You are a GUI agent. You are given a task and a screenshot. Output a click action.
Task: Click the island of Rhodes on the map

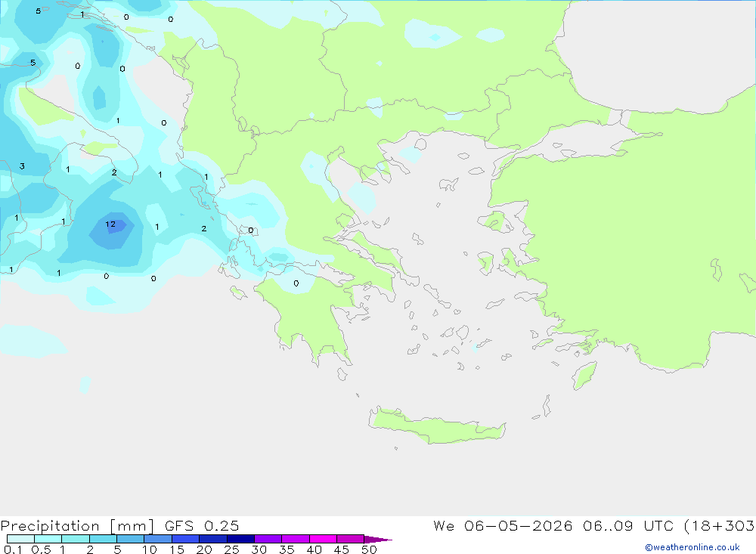coord(584,376)
